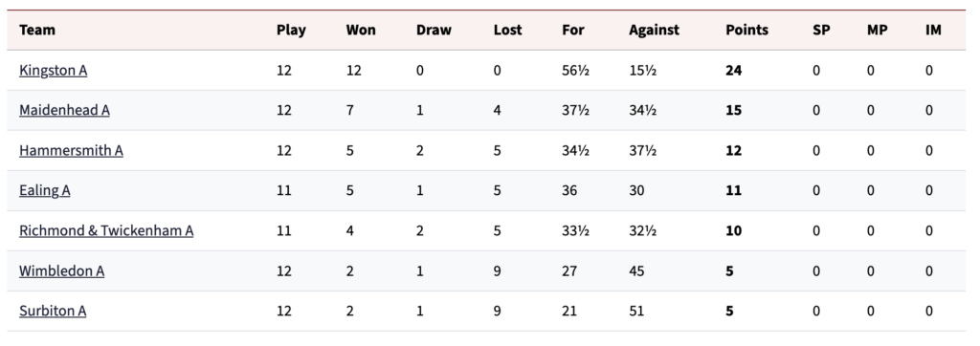Image resolution: width=980 pixels, height=346 pixels.
Task: Open the Surbiton A team link
Action: point(53,311)
